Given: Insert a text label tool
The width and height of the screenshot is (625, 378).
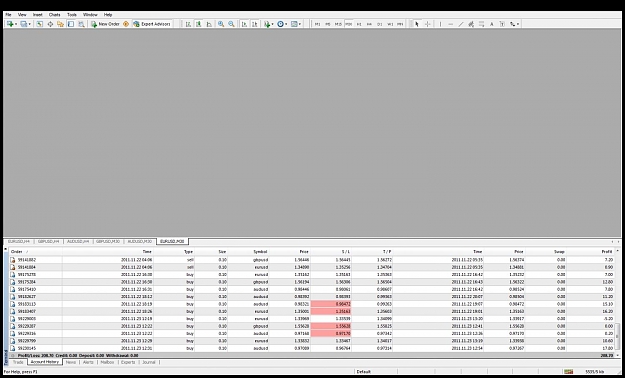Looking at the screenshot, I should [x=502, y=24].
